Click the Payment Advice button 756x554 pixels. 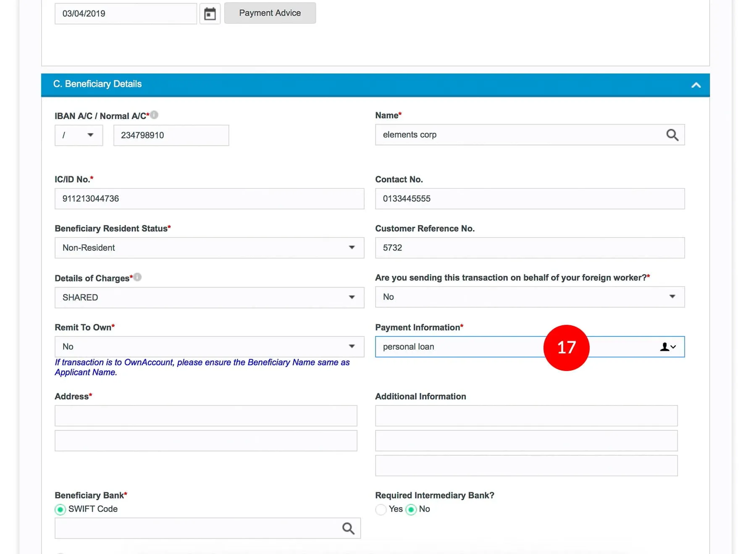[x=270, y=13]
